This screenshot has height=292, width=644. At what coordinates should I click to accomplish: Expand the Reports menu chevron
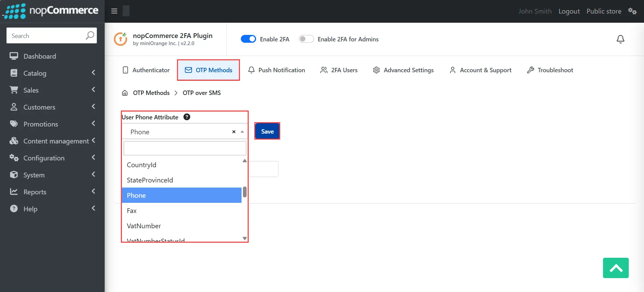click(x=94, y=191)
